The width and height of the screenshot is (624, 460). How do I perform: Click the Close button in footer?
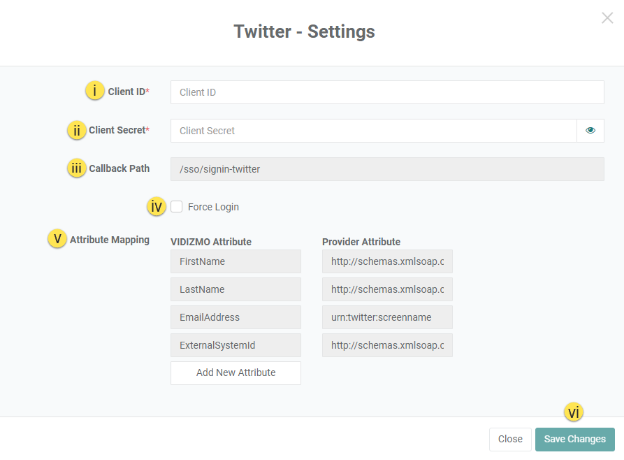pos(510,439)
